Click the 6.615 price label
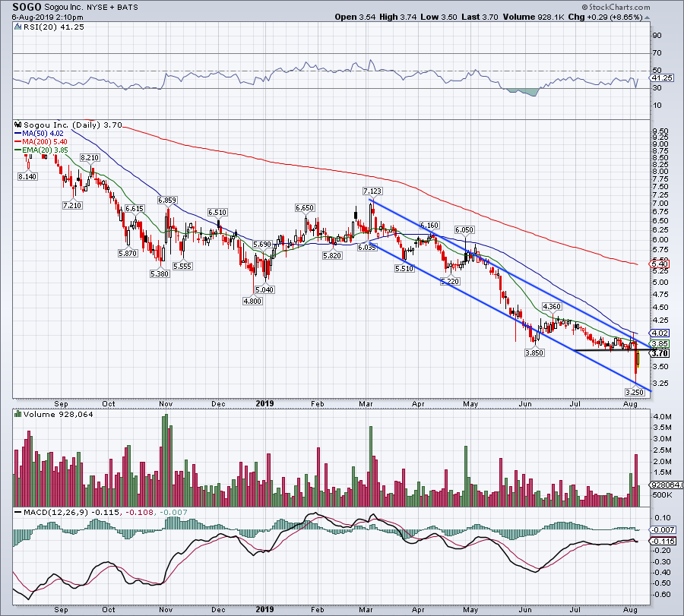 click(x=135, y=209)
